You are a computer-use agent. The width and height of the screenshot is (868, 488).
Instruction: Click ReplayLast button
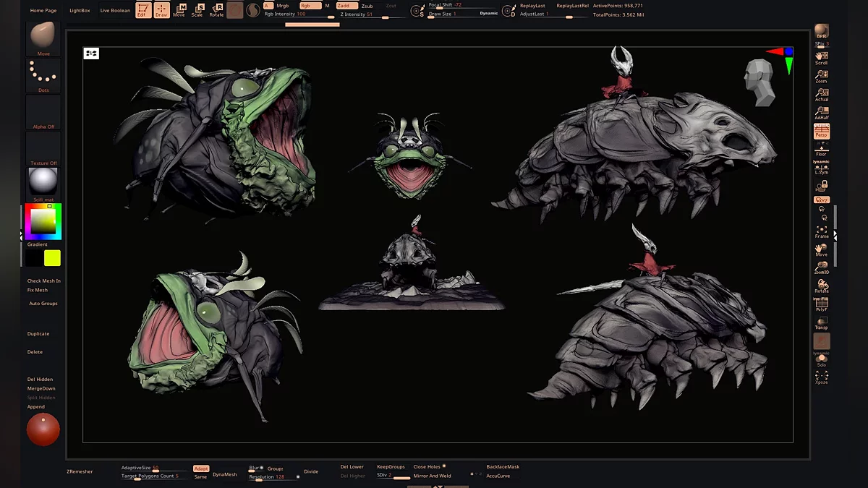[x=532, y=6]
